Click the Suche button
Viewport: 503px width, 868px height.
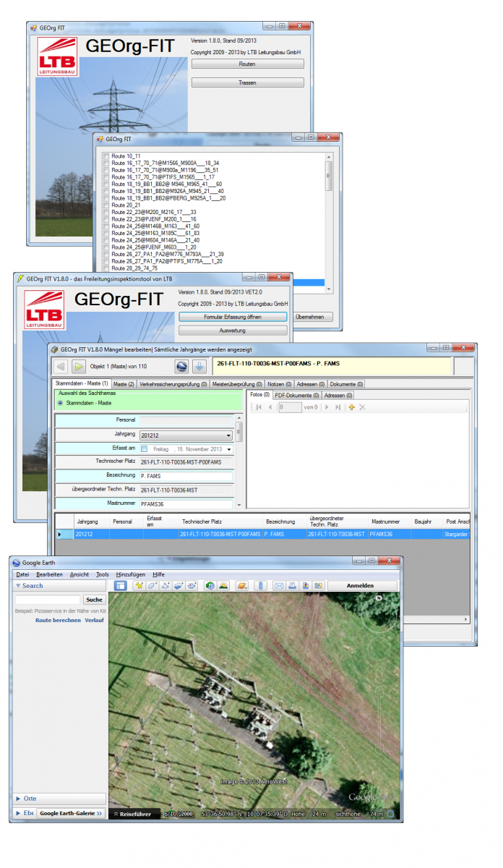pos(94,600)
